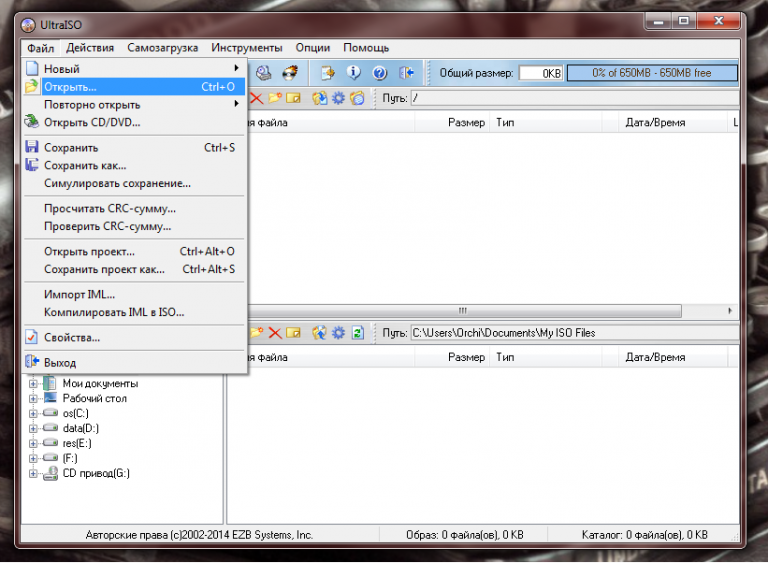The image size is (768, 563).
Task: Click New folder icon in local catalog toolbar
Action: [257, 333]
